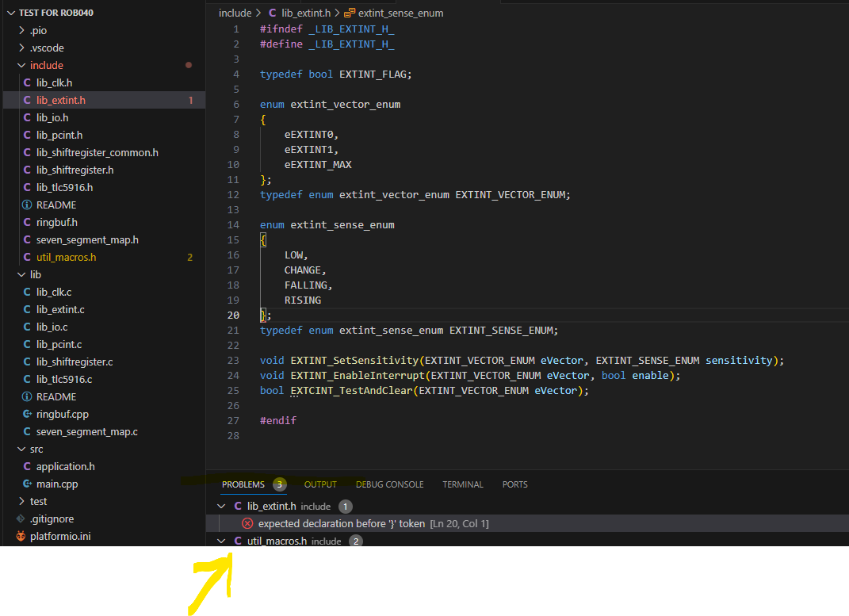
Task: Collapse util_macros.h group in Problems panel
Action: (x=221, y=541)
